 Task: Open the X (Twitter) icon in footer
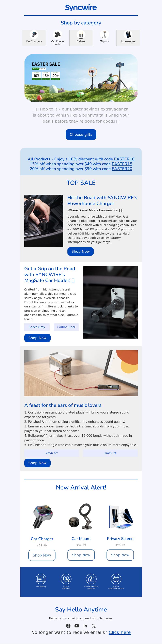click(94, 626)
